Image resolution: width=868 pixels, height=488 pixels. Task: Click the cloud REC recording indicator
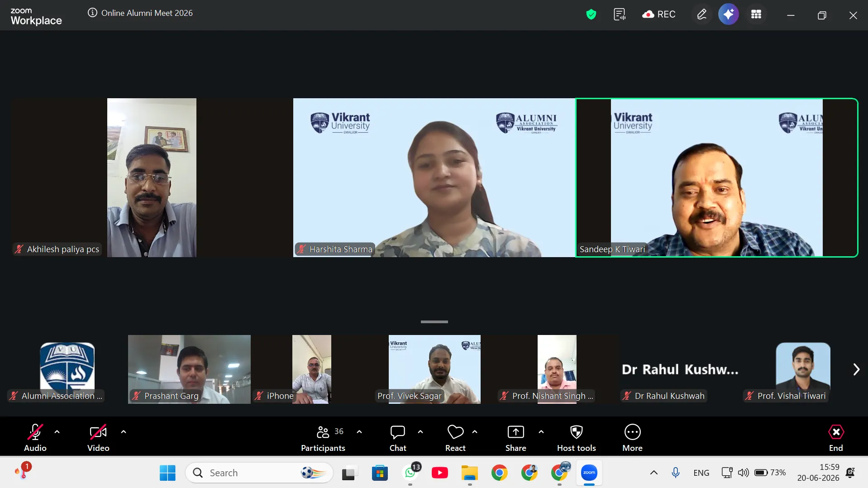[658, 14]
